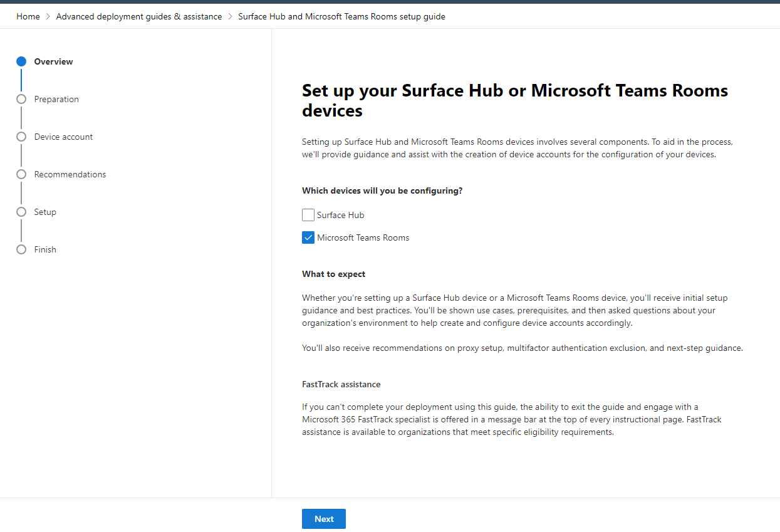Click the Recommendations step circle indicator
This screenshot has width=780, height=532.
click(x=21, y=174)
